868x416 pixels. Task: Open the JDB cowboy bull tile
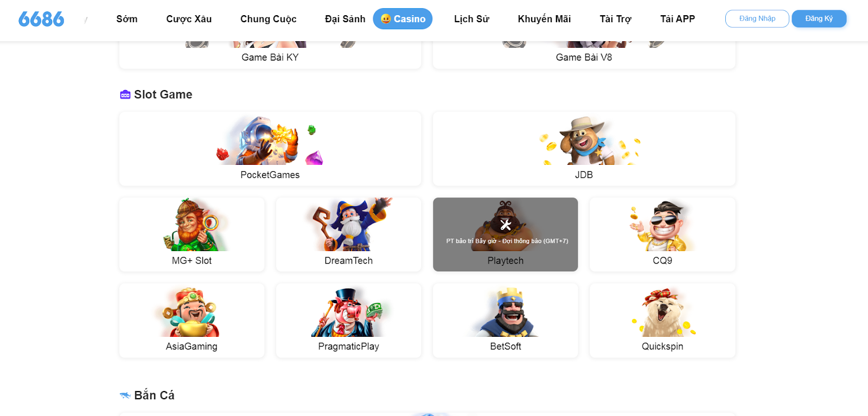click(x=584, y=149)
